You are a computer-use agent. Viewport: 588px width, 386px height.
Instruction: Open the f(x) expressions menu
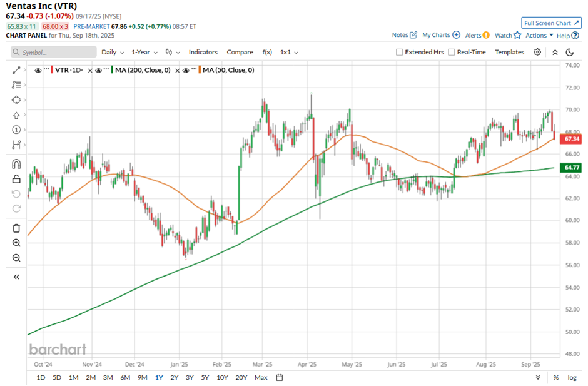[267, 52]
